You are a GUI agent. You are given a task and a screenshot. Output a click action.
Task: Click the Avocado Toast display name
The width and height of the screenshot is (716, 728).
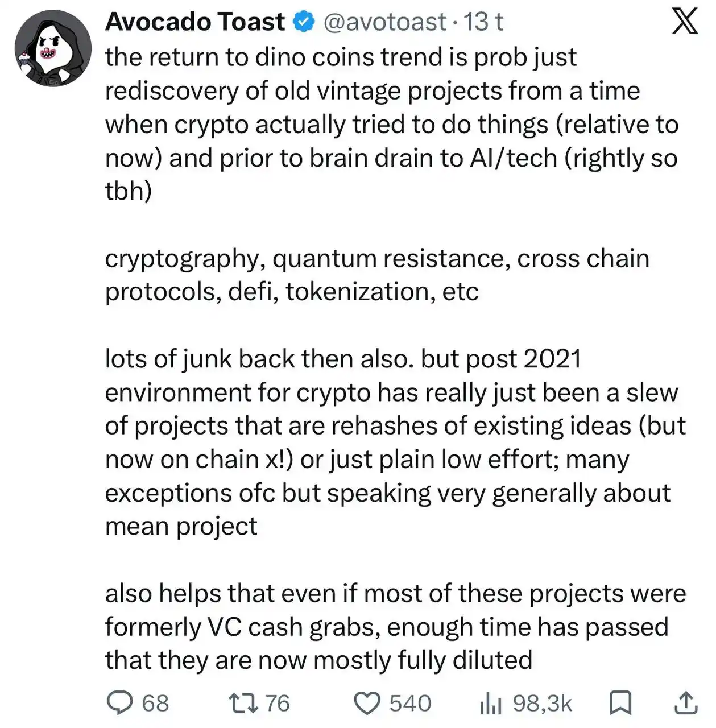195,22
